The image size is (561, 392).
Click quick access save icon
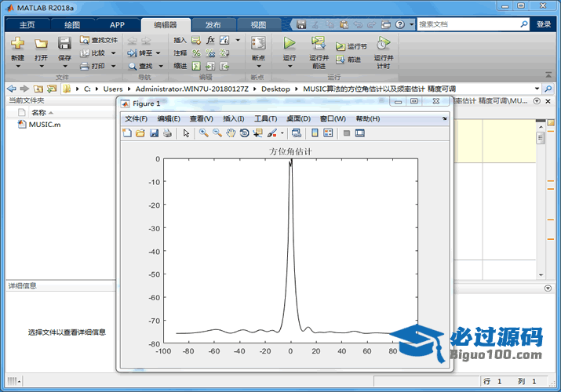tap(301, 24)
